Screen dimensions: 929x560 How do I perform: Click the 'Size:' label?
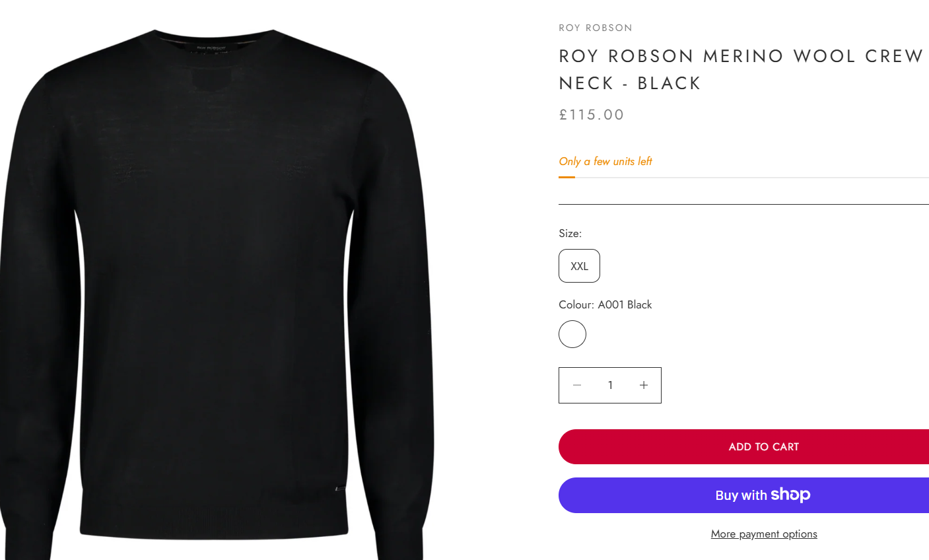(x=570, y=233)
